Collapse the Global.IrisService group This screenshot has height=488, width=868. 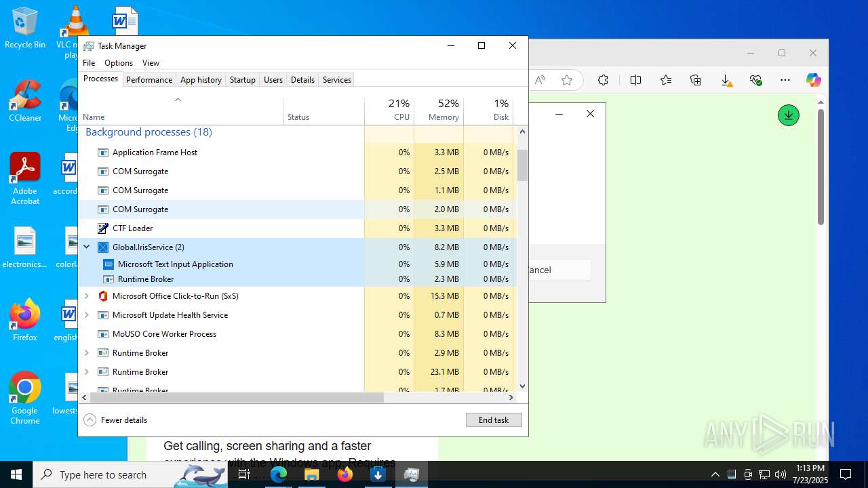tap(87, 247)
